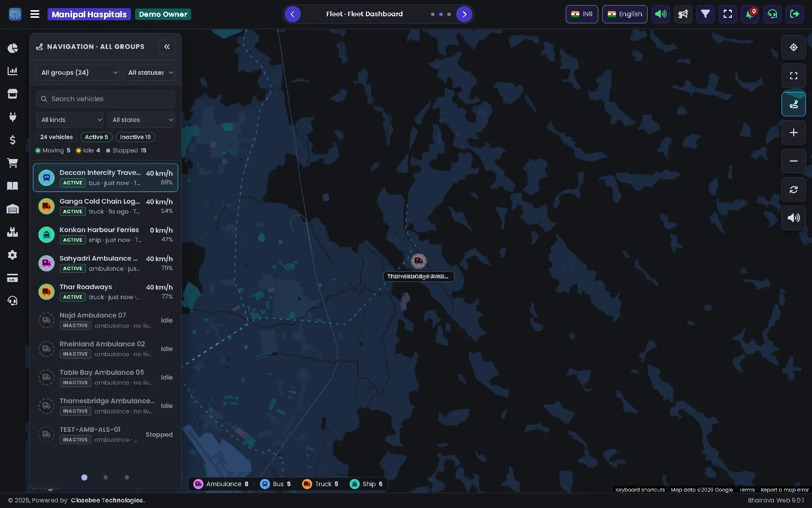The width and height of the screenshot is (812, 508).
Task: Select third page dot in vehicle list
Action: (x=127, y=478)
